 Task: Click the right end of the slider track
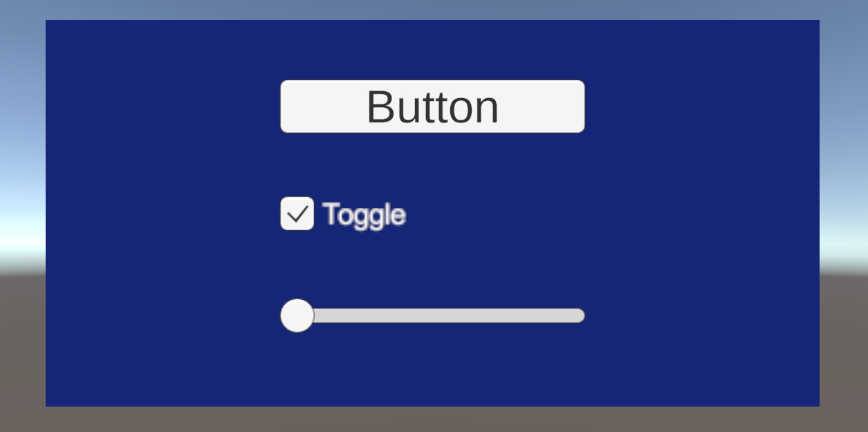pyautogui.click(x=580, y=316)
